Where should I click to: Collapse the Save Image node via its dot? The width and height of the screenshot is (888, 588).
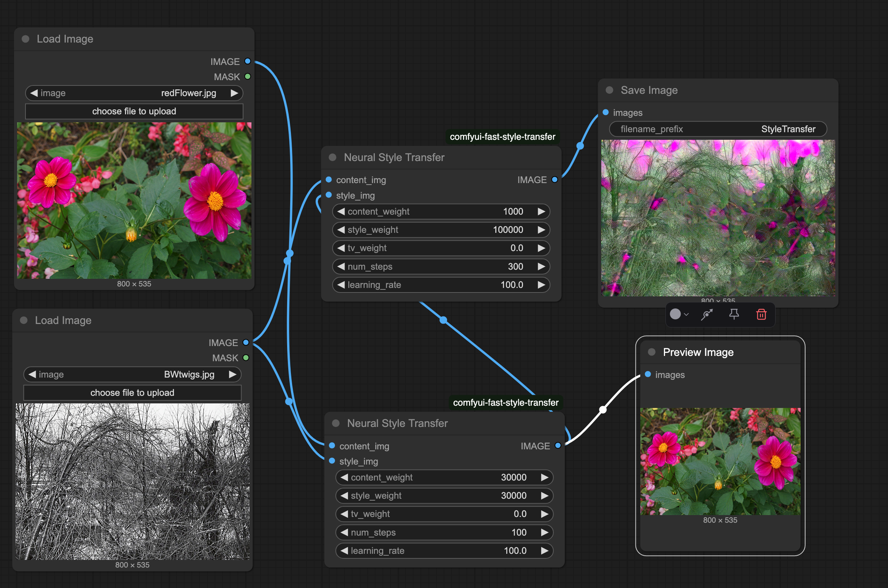point(609,90)
